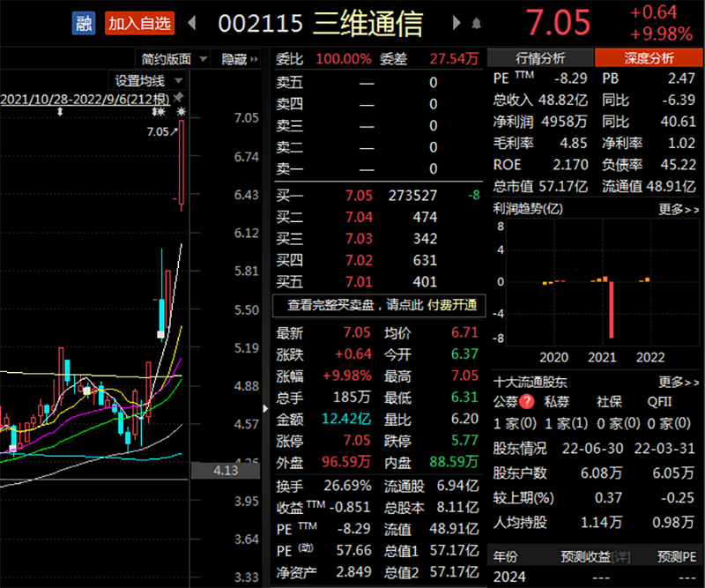
Task: Click the 2024 forecast year row
Action: tap(594, 577)
